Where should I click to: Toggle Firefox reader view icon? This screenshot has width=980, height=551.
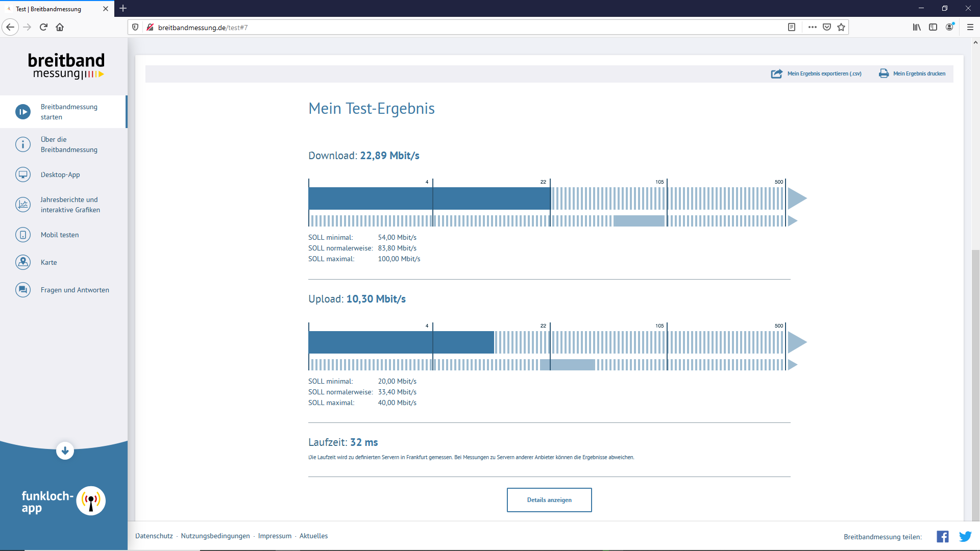(x=792, y=27)
